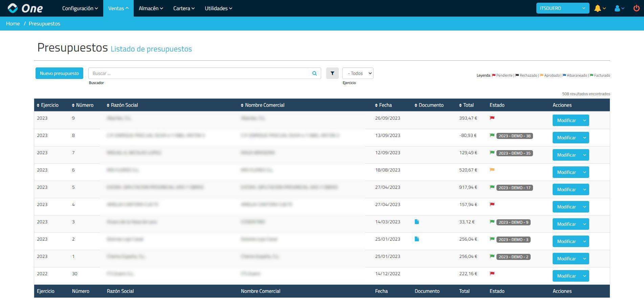
Task: Click the 2023 - DEMO - 38 invoice badge
Action: pos(514,136)
